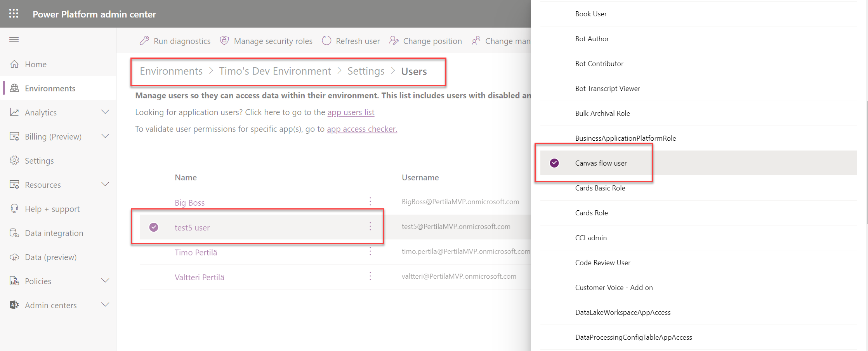
Task: Open more options for Timo Pertilä row
Action: [370, 251]
